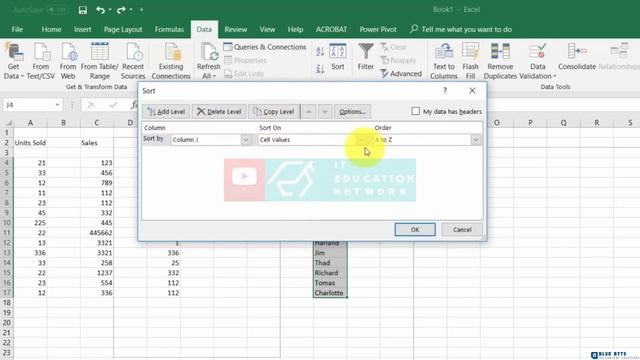
Task: Click the Save icon in title bar
Action: (x=82, y=10)
